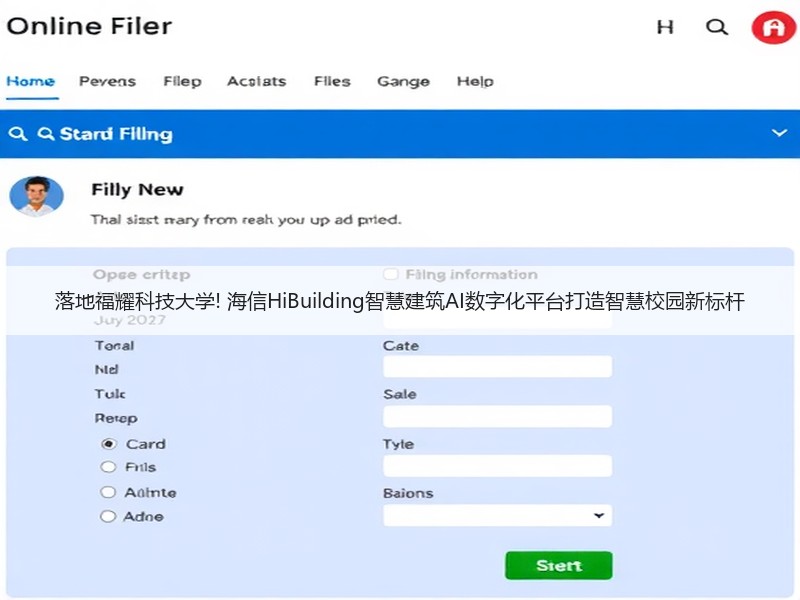This screenshot has width=800, height=600.
Task: Select the Adne radio option
Action: point(108,516)
